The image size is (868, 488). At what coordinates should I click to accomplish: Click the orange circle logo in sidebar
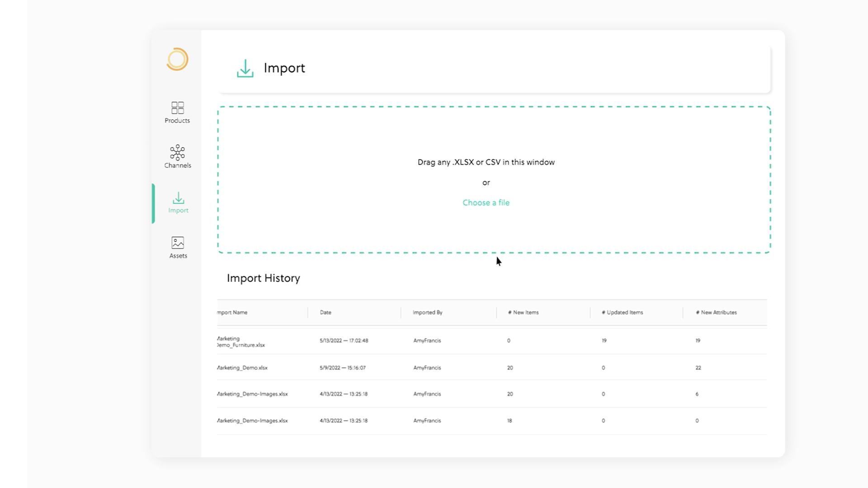177,59
